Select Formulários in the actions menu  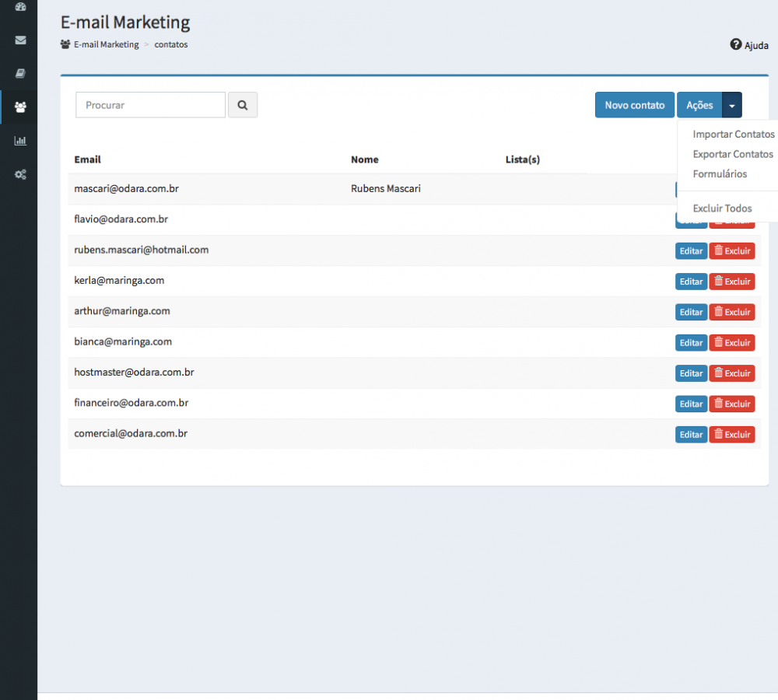(720, 173)
